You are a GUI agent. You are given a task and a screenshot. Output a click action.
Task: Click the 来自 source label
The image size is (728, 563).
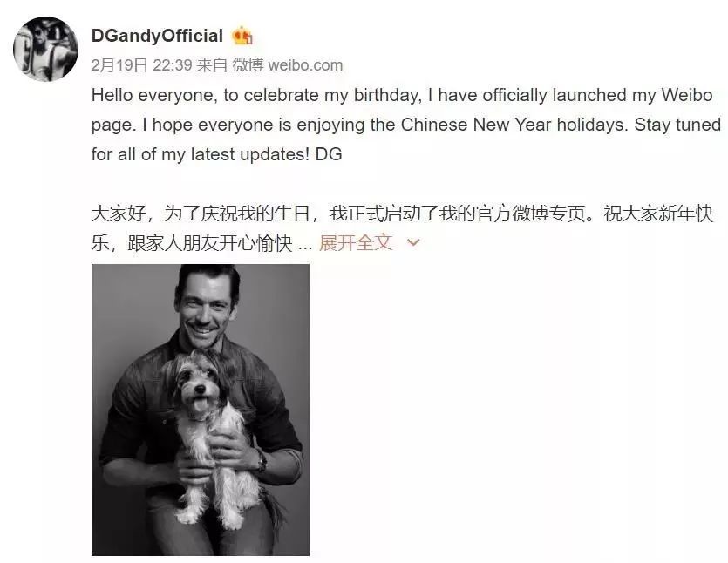point(211,65)
